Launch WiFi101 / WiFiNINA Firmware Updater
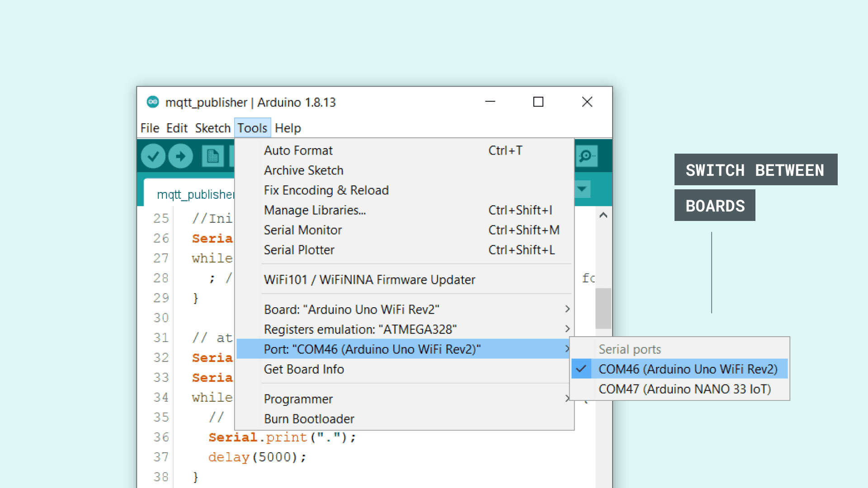 [x=369, y=280]
